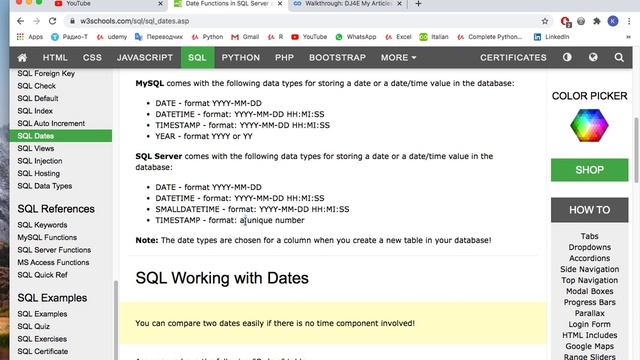Screen dimensions: 640x360
Task: Expand the MORE dropdown menu
Action: coord(398,58)
